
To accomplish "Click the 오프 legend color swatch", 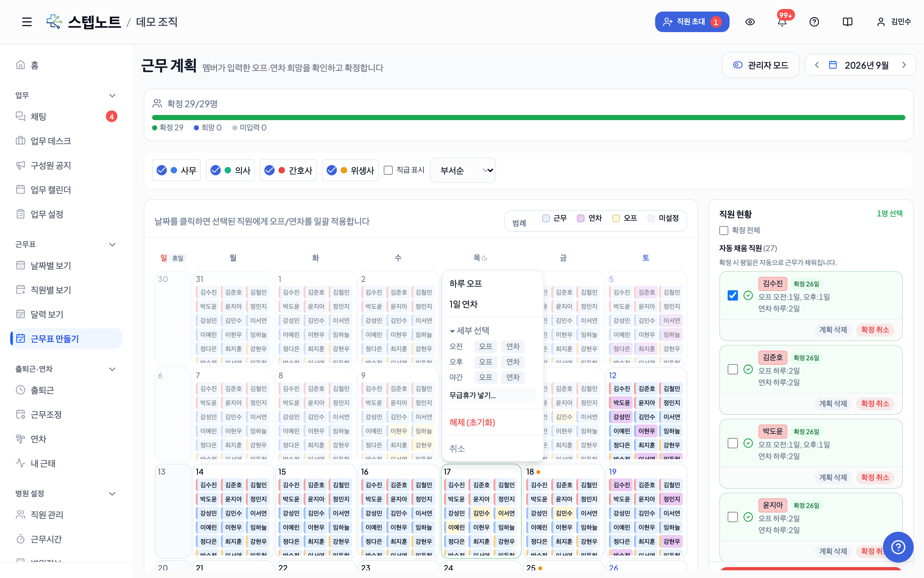I will pyautogui.click(x=615, y=218).
